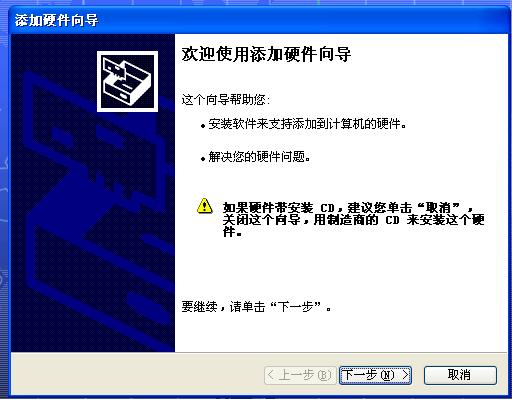The width and height of the screenshot is (512, 401).
Task: Click the yellow warning triangle icon
Action: [x=204, y=206]
